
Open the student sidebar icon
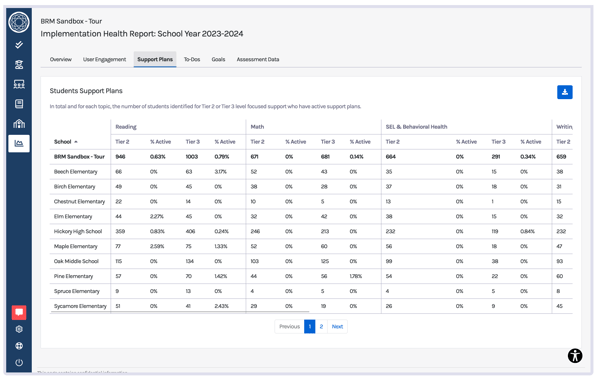(x=19, y=64)
